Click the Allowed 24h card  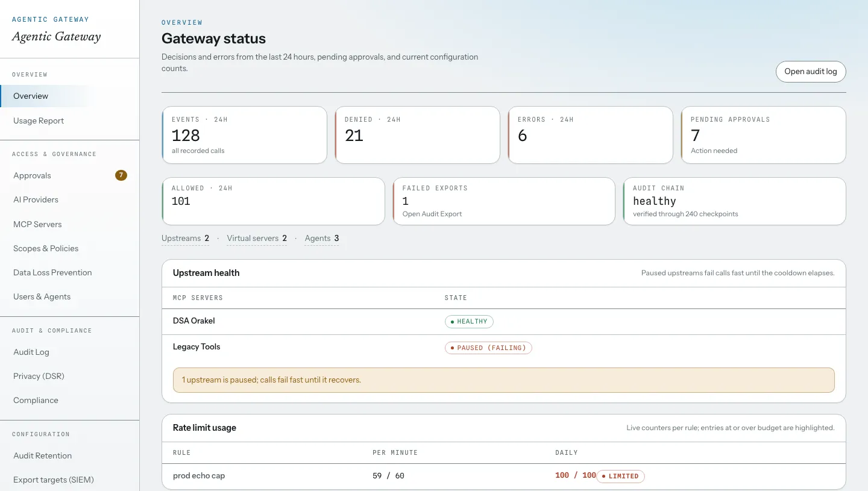[273, 201]
